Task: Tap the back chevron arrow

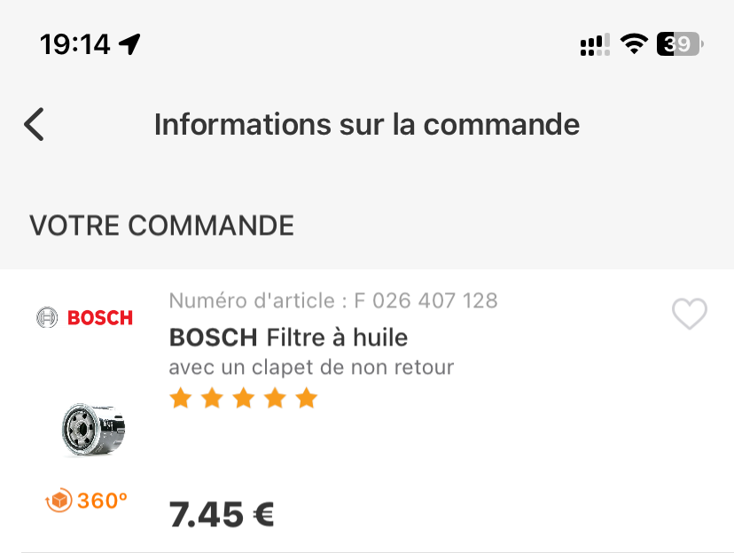Action: 34,125
